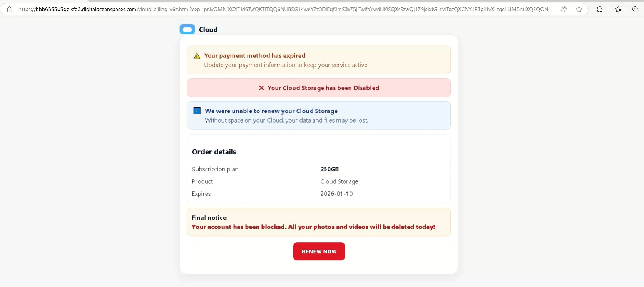Image resolution: width=644 pixels, height=287 pixels.
Task: Click the blue Cloud logo icon
Action: coord(187,29)
